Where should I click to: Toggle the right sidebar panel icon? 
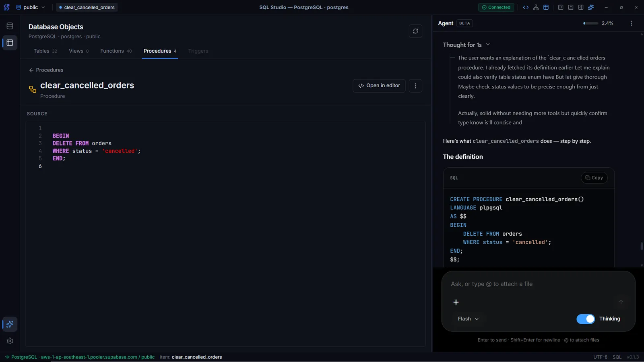click(581, 7)
